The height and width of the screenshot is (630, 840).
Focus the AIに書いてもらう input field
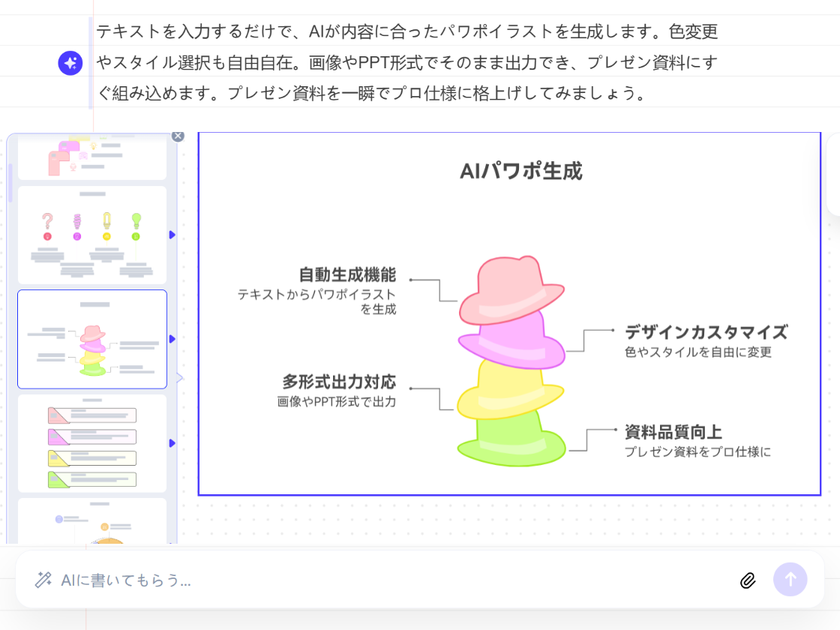[x=375, y=580]
